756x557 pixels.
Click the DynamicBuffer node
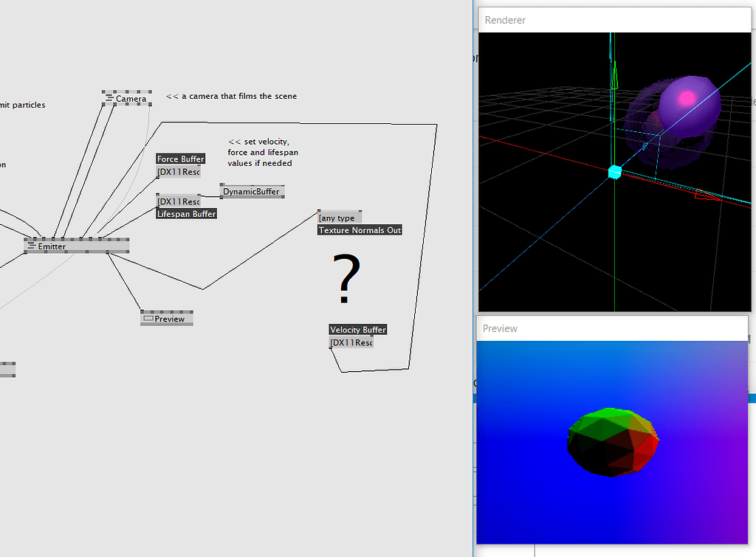[x=252, y=191]
